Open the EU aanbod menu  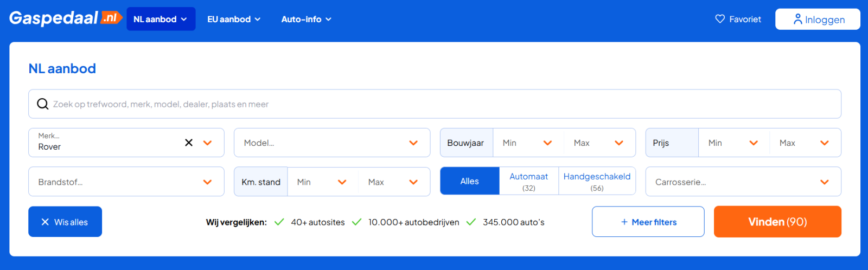pyautogui.click(x=234, y=19)
